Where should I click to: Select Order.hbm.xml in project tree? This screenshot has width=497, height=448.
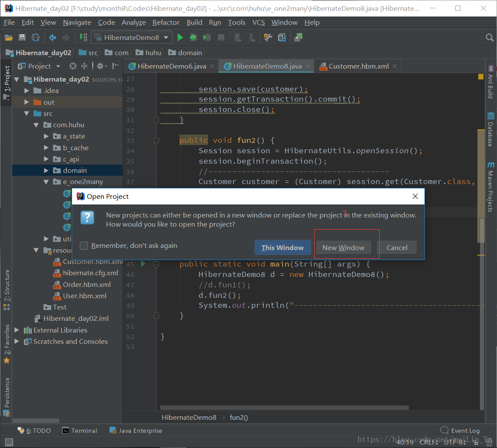[86, 284]
